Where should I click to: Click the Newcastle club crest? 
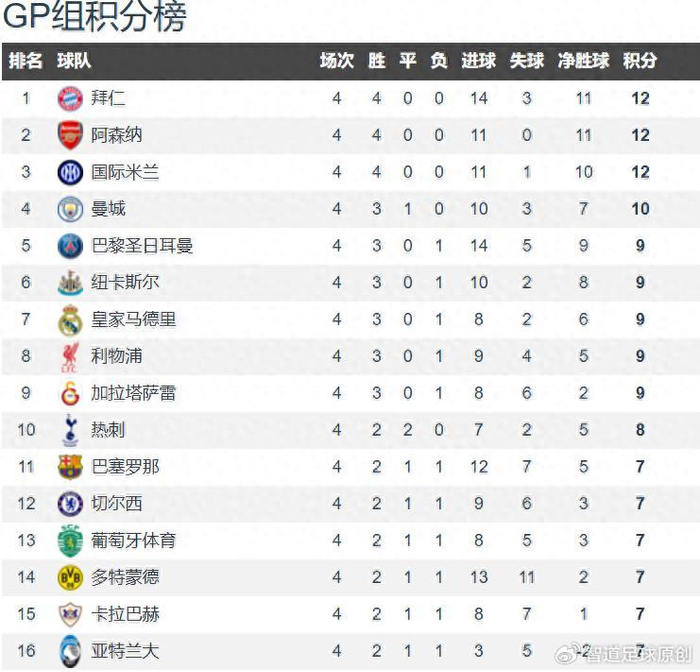click(x=70, y=283)
